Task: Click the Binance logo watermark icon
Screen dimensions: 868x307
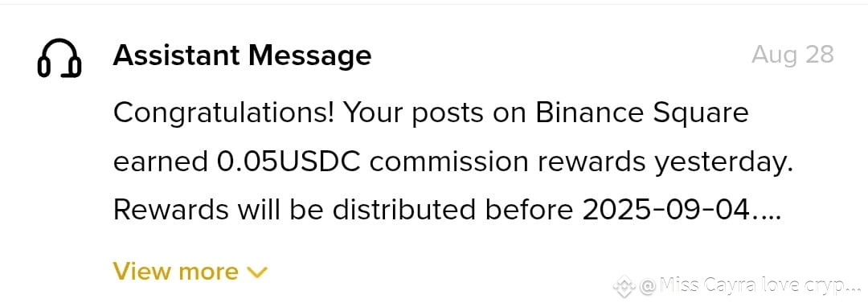Action: coord(624,286)
